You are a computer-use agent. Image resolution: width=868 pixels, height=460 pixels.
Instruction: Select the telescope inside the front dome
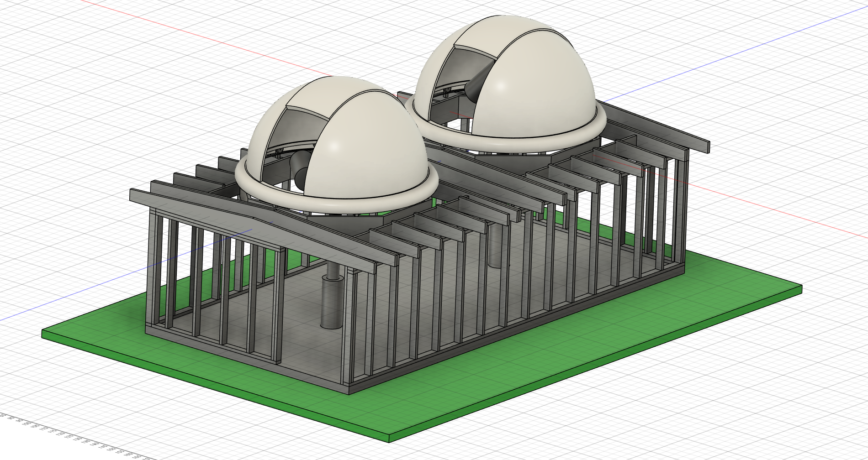coord(301,169)
